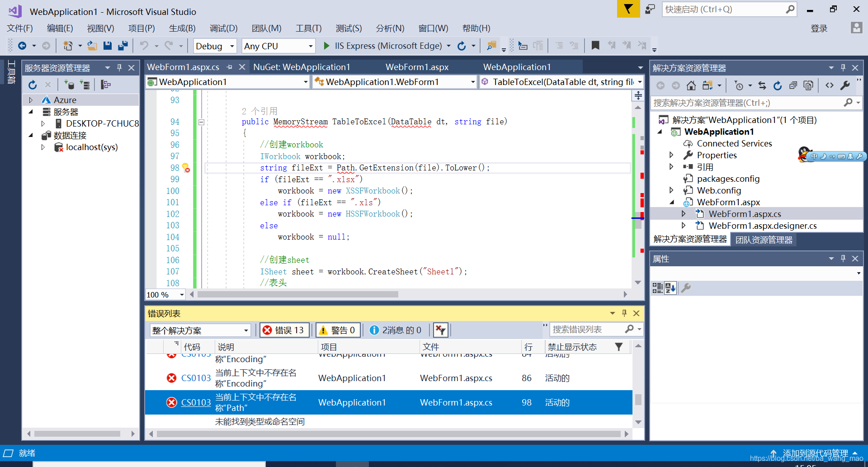The height and width of the screenshot is (467, 868).
Task: Click the 登录 sign-in link
Action: pos(819,28)
